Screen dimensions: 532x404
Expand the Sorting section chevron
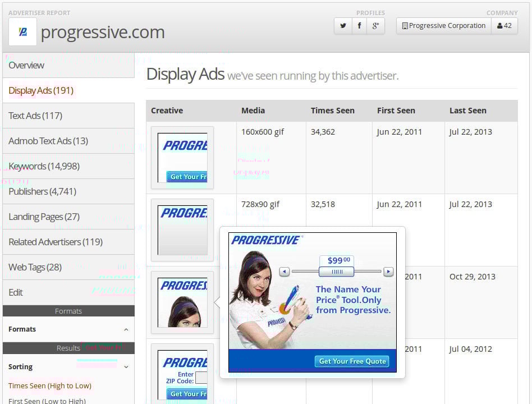tap(126, 367)
